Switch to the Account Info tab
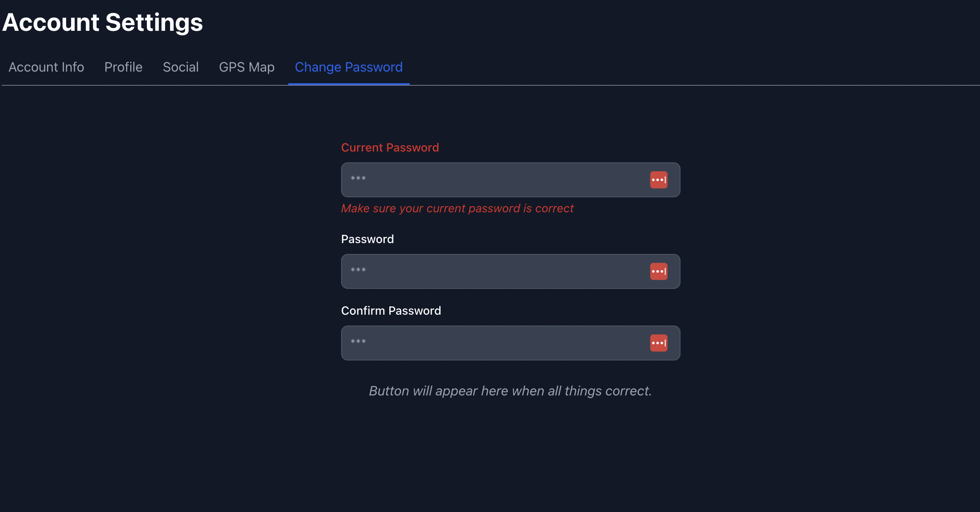This screenshot has height=512, width=980. [47, 67]
